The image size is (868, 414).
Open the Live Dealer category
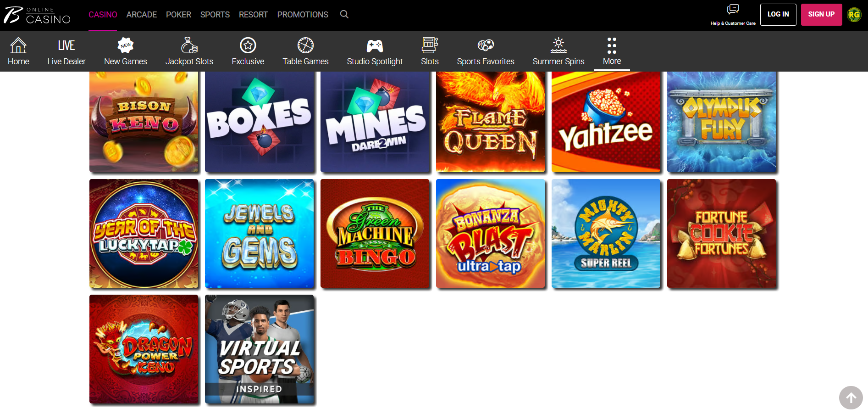[66, 51]
